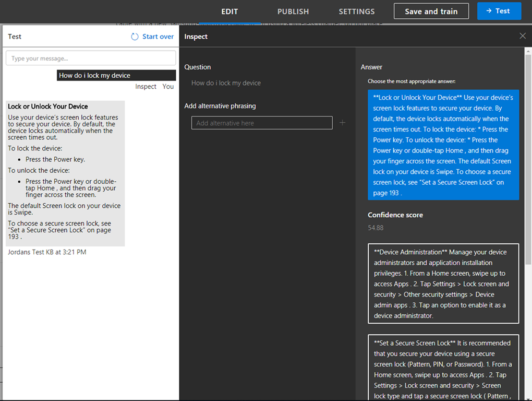532x401 pixels.
Task: Click the Start over link text
Action: 158,37
